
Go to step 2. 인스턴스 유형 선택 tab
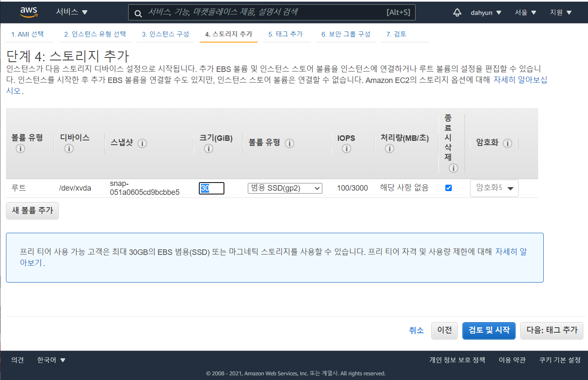[95, 34]
